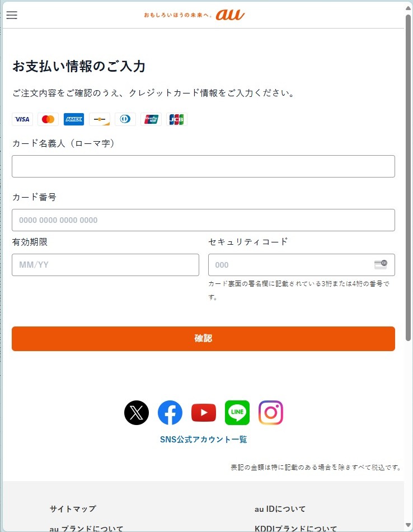413x532 pixels.
Task: Click the orange 確認 button
Action: (204, 339)
